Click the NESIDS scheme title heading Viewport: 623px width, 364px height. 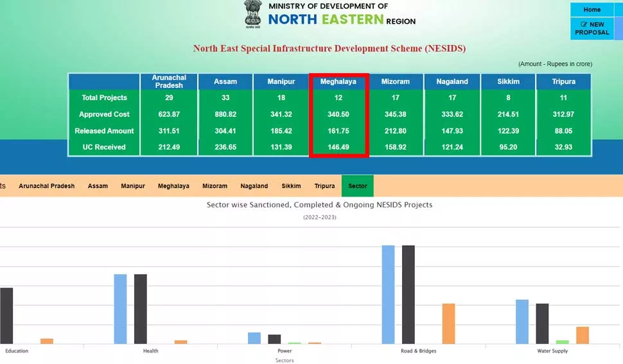pos(329,48)
